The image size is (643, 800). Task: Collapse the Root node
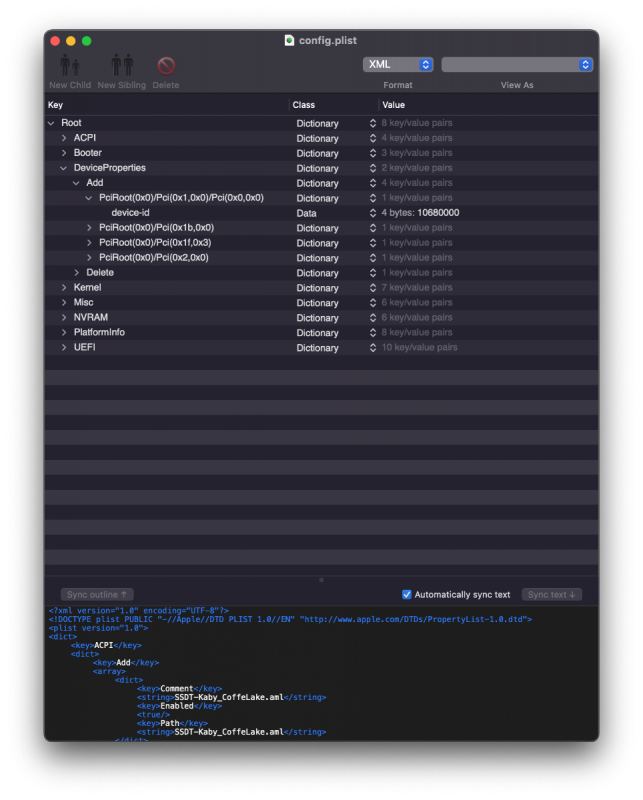(51, 123)
